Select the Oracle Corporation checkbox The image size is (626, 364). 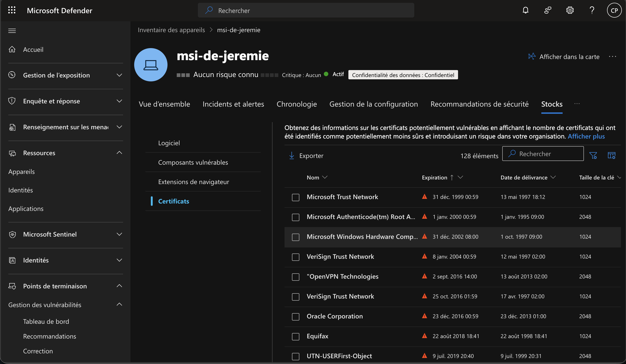(x=296, y=317)
